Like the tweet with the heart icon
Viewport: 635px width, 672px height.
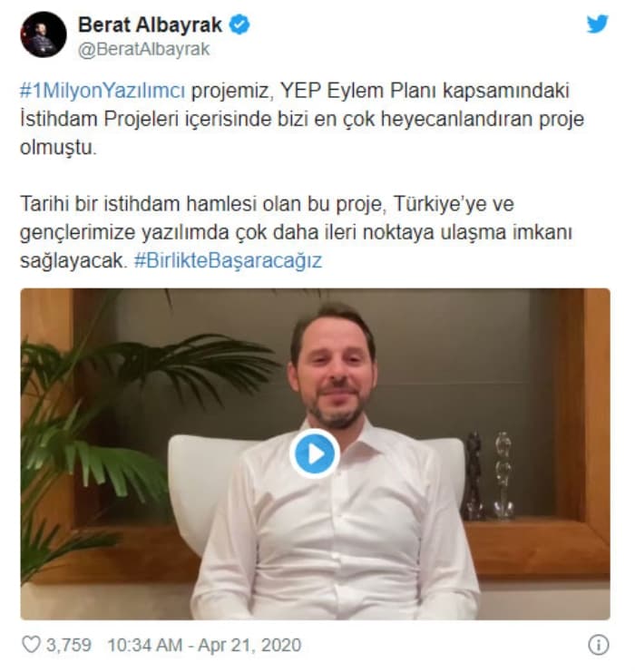coord(31,645)
